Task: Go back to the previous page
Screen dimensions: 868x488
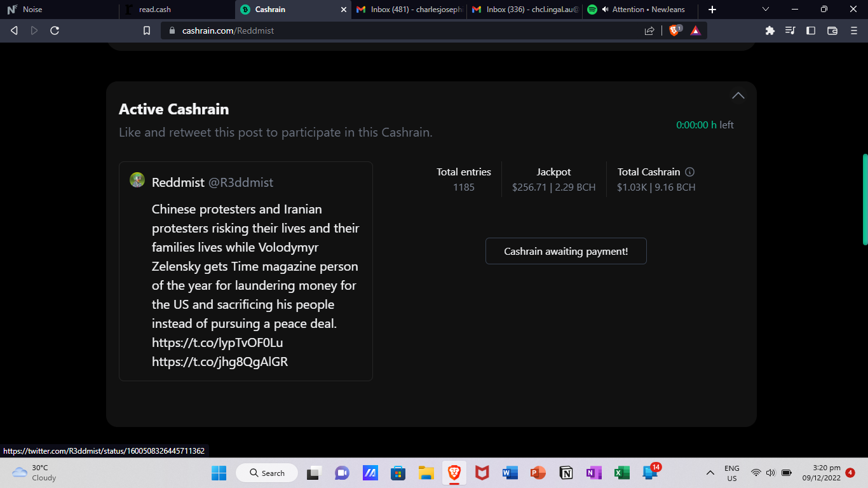Action: click(14, 30)
